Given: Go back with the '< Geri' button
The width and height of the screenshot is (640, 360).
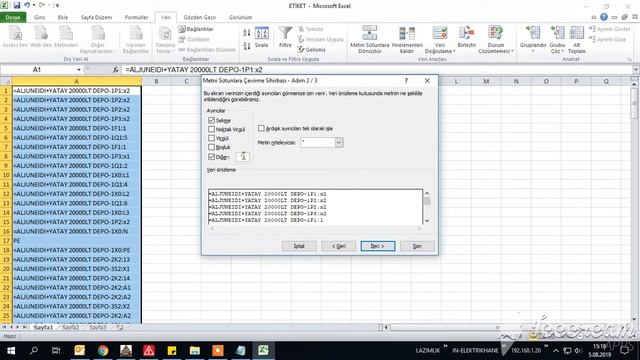Looking at the screenshot, I should (338, 246).
